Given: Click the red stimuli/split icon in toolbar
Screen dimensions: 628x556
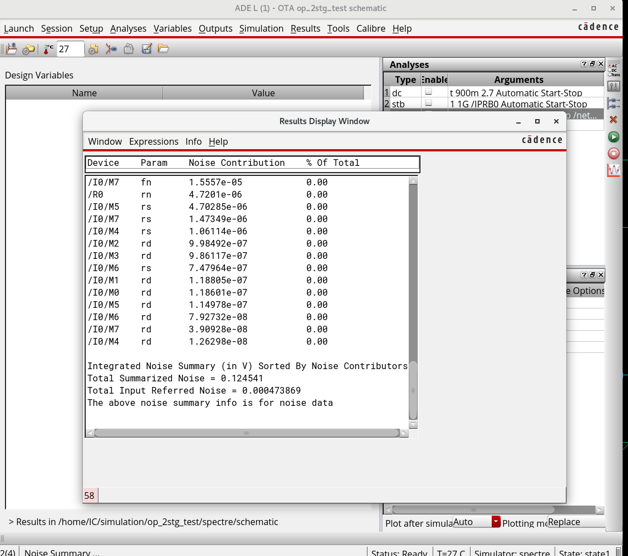Looking at the screenshot, I should coord(111,49).
